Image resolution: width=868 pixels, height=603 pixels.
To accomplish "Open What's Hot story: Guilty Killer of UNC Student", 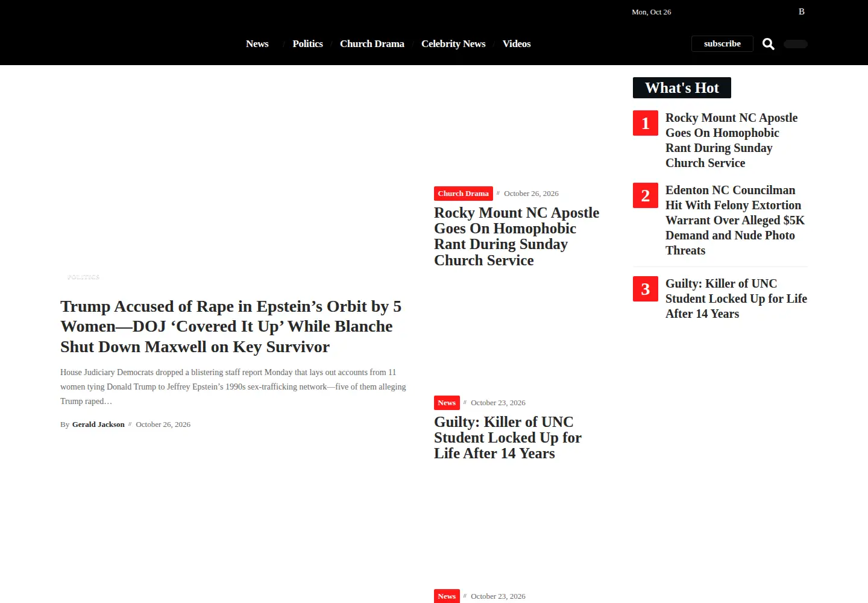I will [x=736, y=298].
